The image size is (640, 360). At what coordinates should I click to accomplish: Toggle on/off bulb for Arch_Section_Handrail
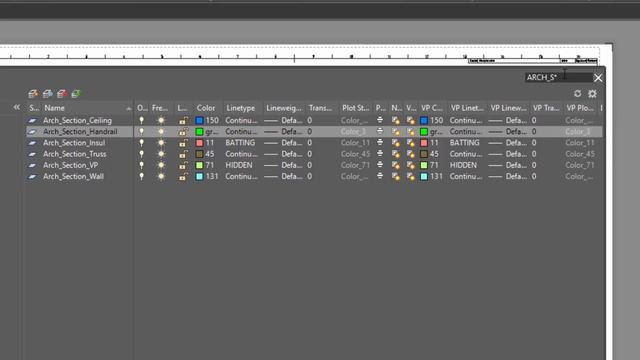pos(141,131)
